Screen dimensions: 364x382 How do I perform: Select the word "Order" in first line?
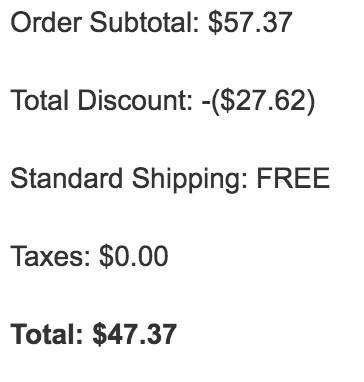pos(46,22)
